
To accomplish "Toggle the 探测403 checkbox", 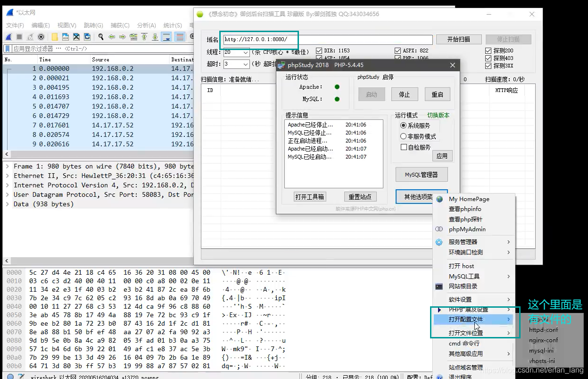I will coord(489,58).
